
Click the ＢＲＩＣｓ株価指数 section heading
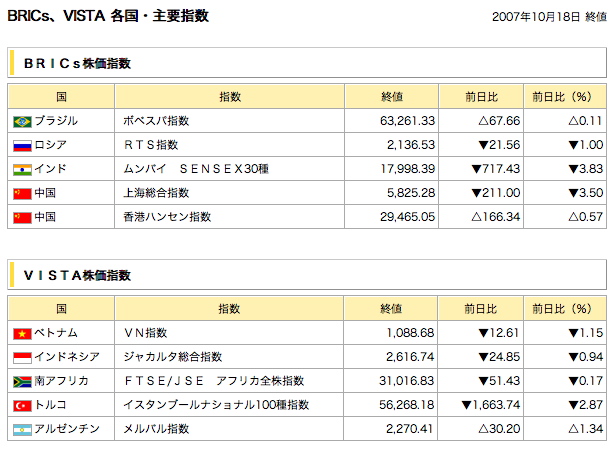tap(77, 64)
